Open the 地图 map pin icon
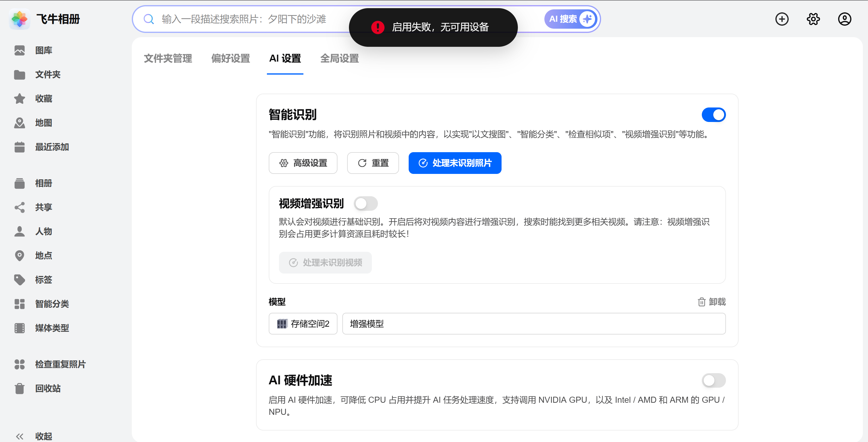The height and width of the screenshot is (442, 868). 20,123
